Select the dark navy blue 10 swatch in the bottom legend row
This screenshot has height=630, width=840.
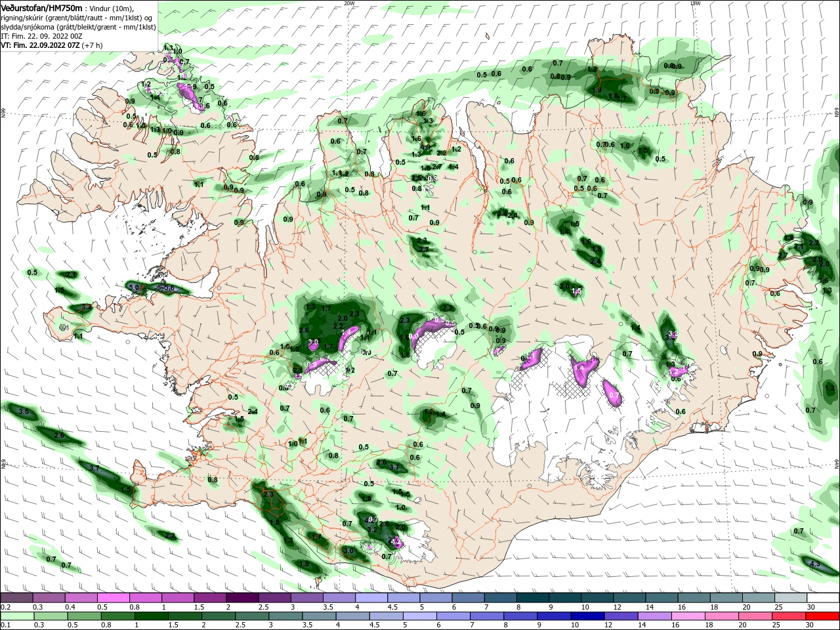tap(586, 616)
